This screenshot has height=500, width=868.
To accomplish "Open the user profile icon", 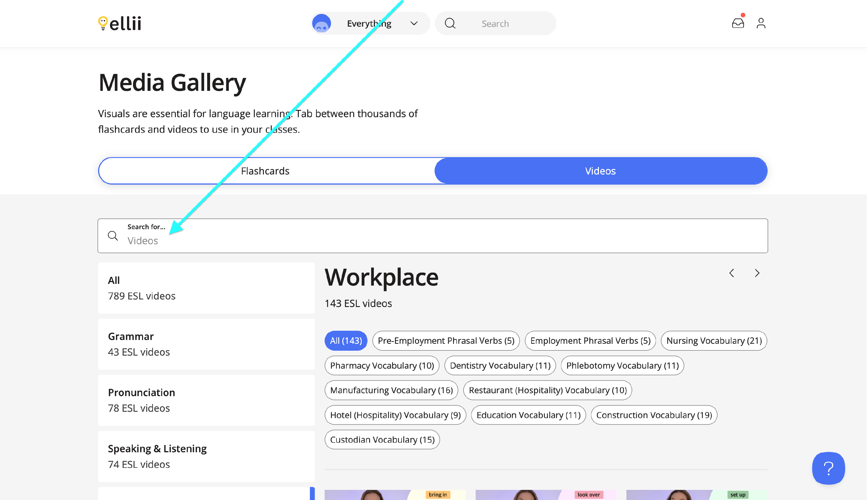I will [x=762, y=23].
